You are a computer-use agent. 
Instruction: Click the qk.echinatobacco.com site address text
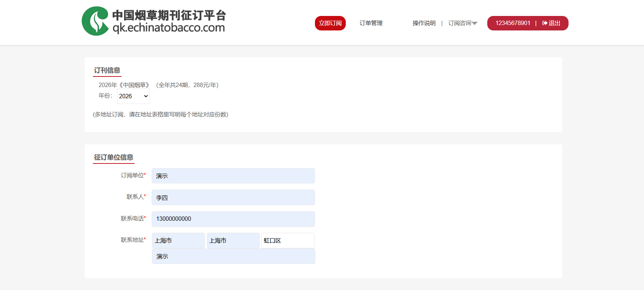click(x=169, y=28)
